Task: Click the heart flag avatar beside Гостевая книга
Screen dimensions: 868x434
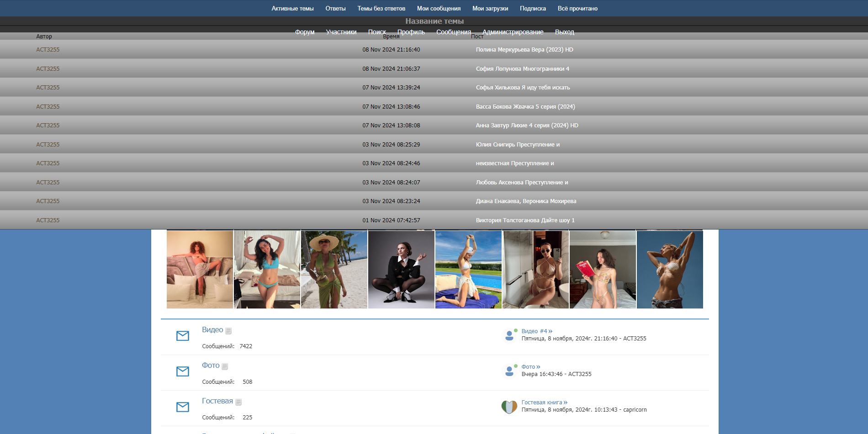Action: pyautogui.click(x=509, y=407)
